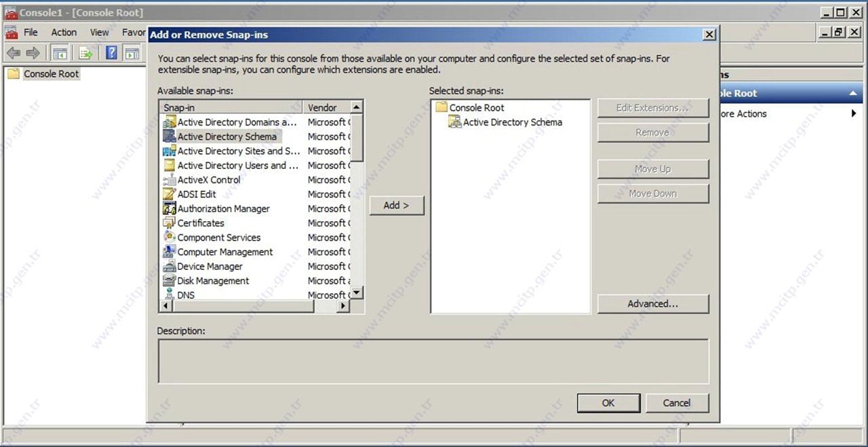Select 'Device Manager' text in Available list
868x447 pixels.
(210, 266)
